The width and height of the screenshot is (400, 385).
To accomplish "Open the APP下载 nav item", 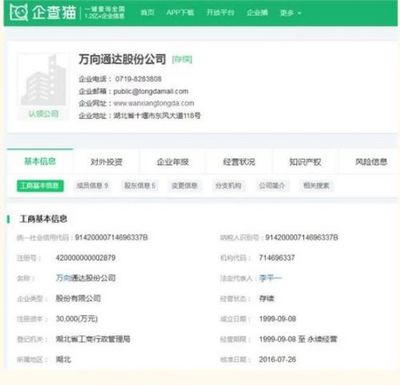I will [x=180, y=13].
